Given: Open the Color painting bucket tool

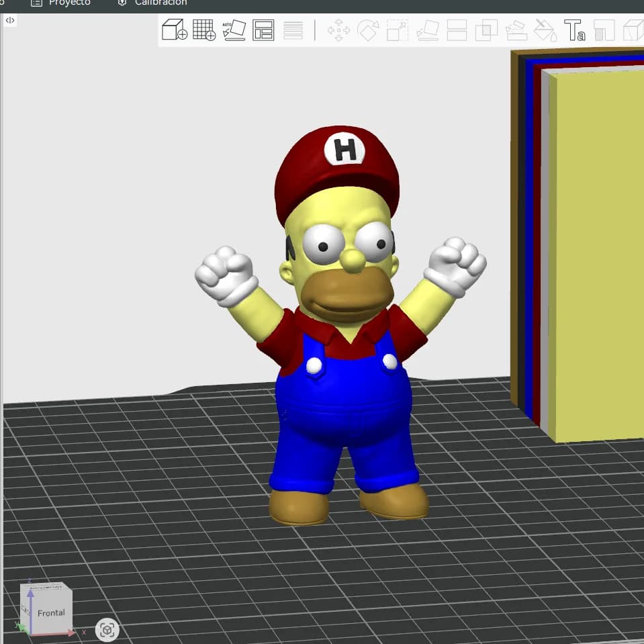Looking at the screenshot, I should (545, 30).
